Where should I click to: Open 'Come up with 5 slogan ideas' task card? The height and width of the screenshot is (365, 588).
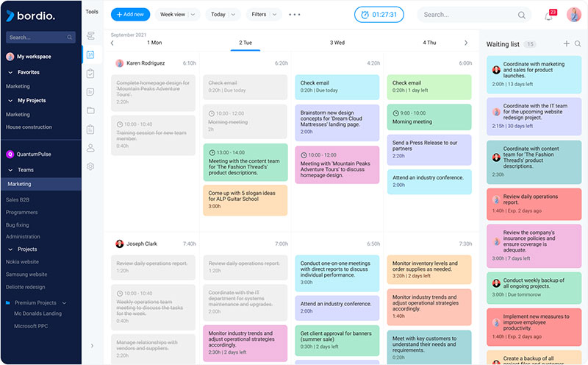(245, 200)
